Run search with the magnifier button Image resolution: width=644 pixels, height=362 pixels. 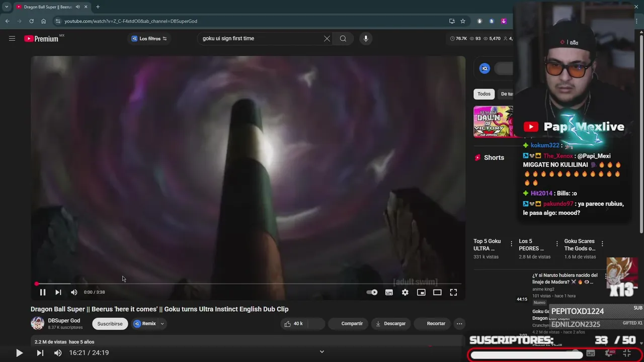(343, 38)
